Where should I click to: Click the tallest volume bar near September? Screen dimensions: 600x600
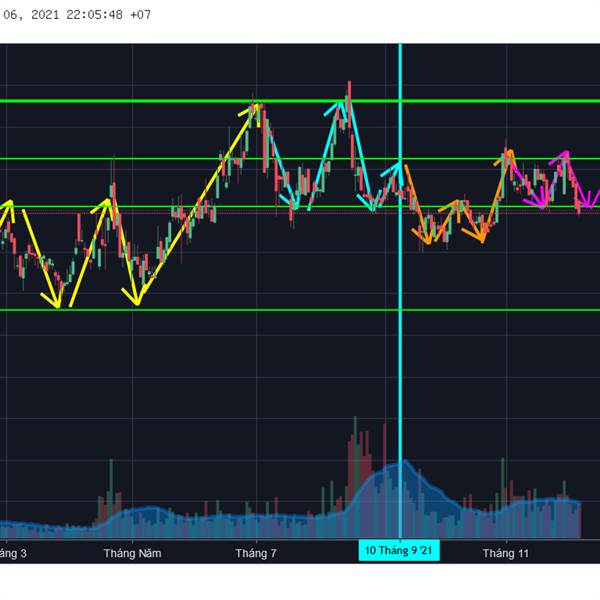[x=355, y=477]
